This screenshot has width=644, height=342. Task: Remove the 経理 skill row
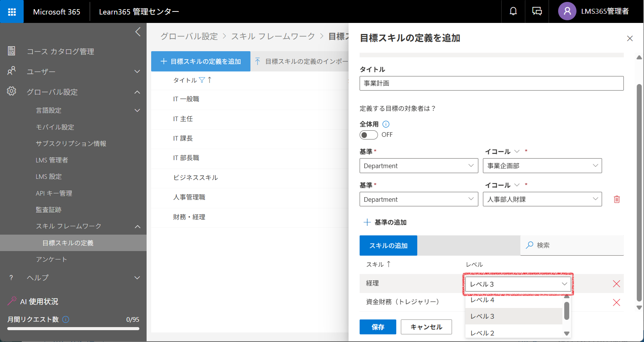(616, 284)
